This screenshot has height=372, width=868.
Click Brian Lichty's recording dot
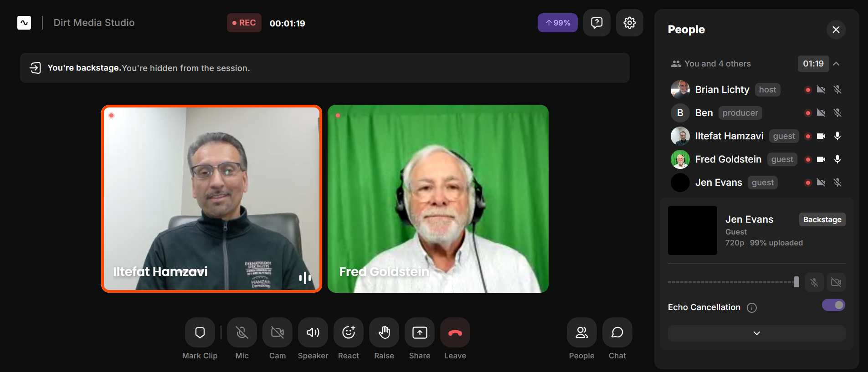point(808,90)
